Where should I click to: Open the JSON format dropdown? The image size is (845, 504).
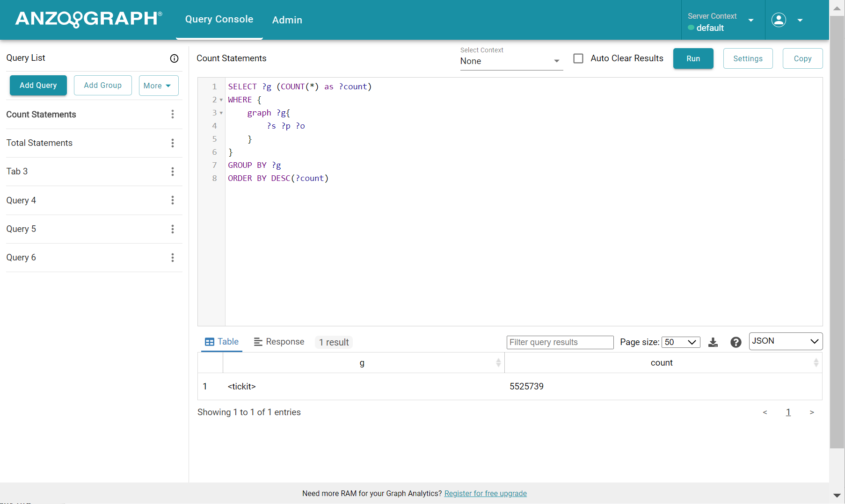pyautogui.click(x=785, y=341)
